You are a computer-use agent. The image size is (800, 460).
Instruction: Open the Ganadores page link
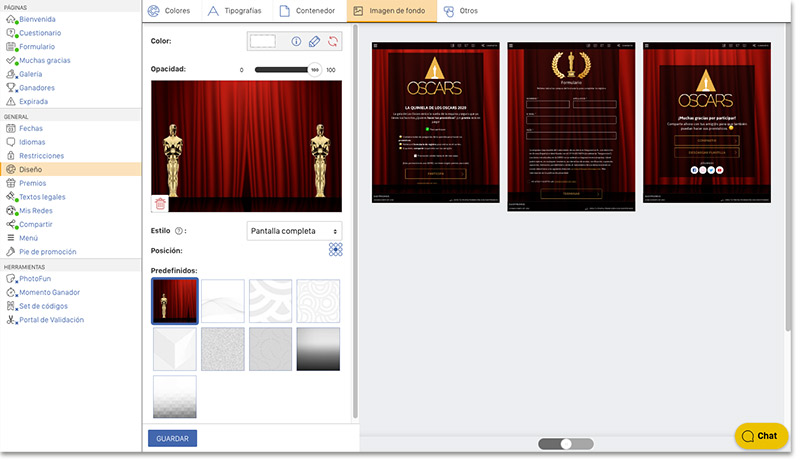coord(37,88)
